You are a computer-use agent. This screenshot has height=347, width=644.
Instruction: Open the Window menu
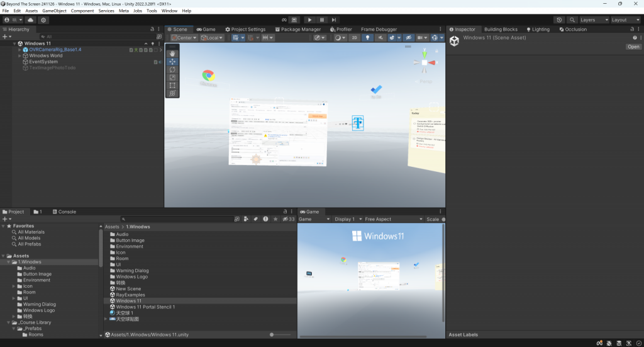coord(169,11)
